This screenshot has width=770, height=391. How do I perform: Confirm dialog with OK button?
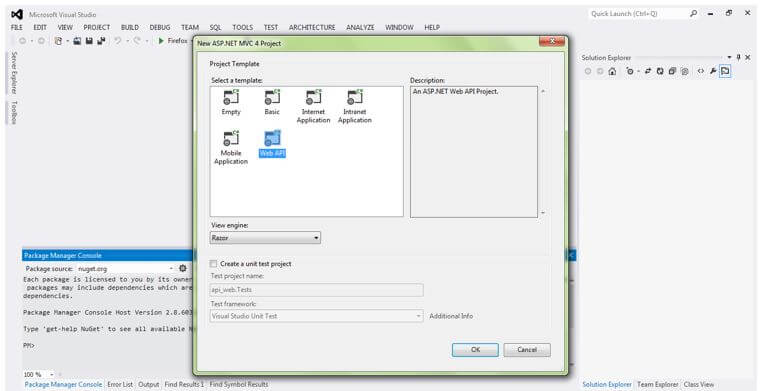point(475,350)
